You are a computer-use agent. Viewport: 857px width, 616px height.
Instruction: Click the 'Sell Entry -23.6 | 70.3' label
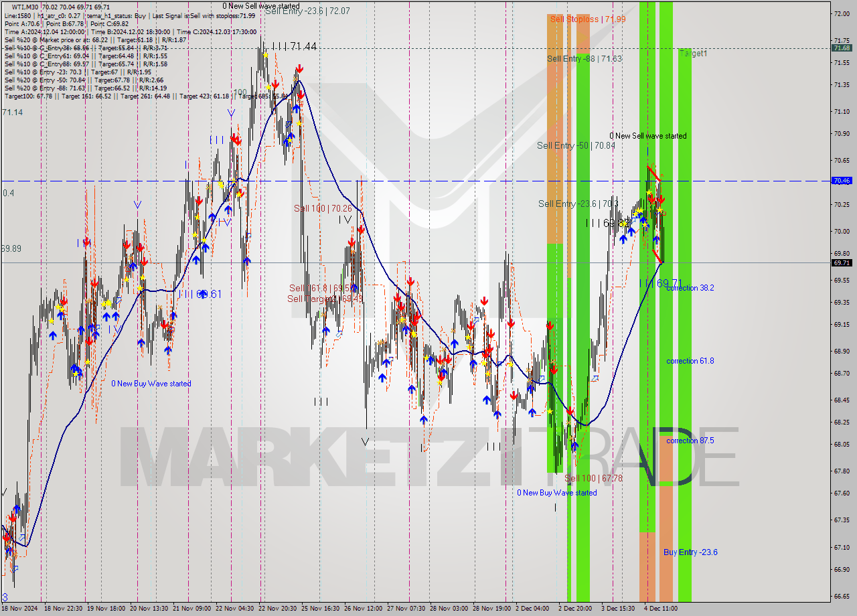pos(578,204)
